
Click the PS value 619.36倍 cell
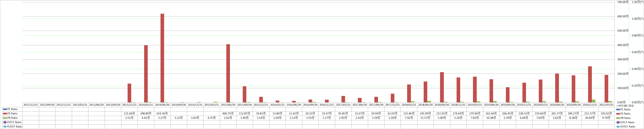click(x=162, y=114)
